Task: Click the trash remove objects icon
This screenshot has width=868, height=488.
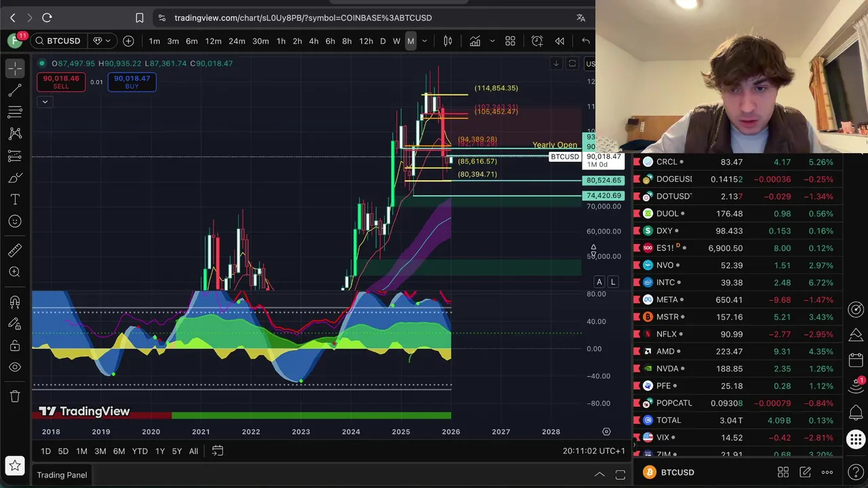Action: (15, 396)
